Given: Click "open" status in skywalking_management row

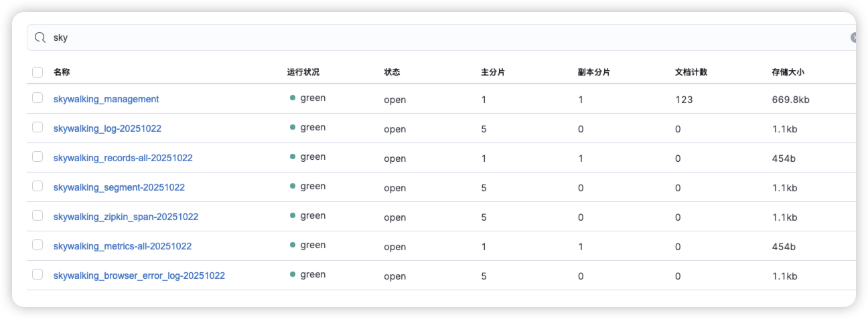Looking at the screenshot, I should tap(395, 100).
